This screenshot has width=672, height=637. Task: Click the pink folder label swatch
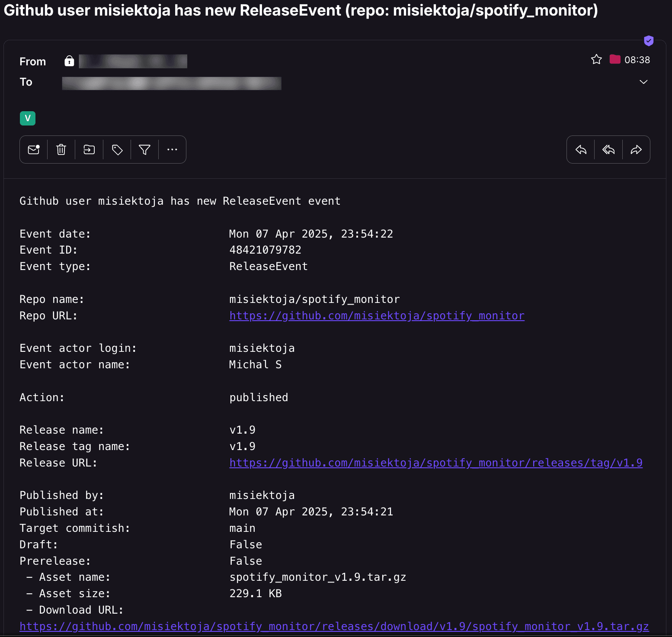tap(615, 59)
